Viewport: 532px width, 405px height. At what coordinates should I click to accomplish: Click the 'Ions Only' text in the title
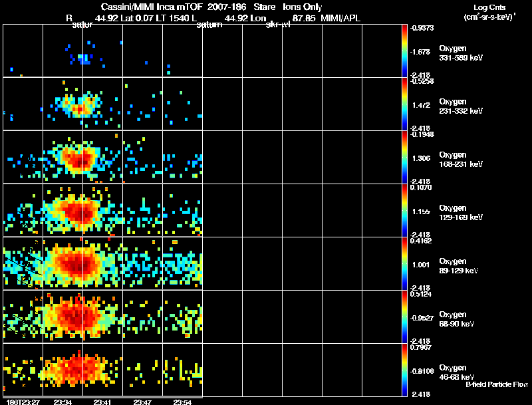tap(303, 7)
